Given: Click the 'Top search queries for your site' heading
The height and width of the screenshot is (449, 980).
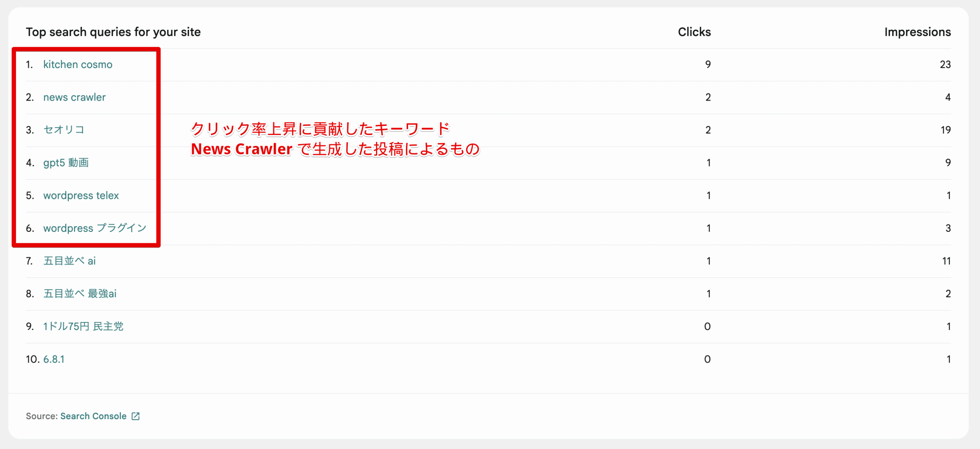Looking at the screenshot, I should [113, 32].
